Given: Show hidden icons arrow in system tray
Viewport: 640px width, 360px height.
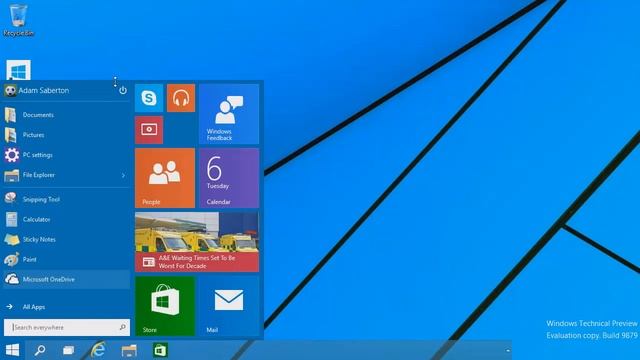Looking at the screenshot, I should click(508, 350).
